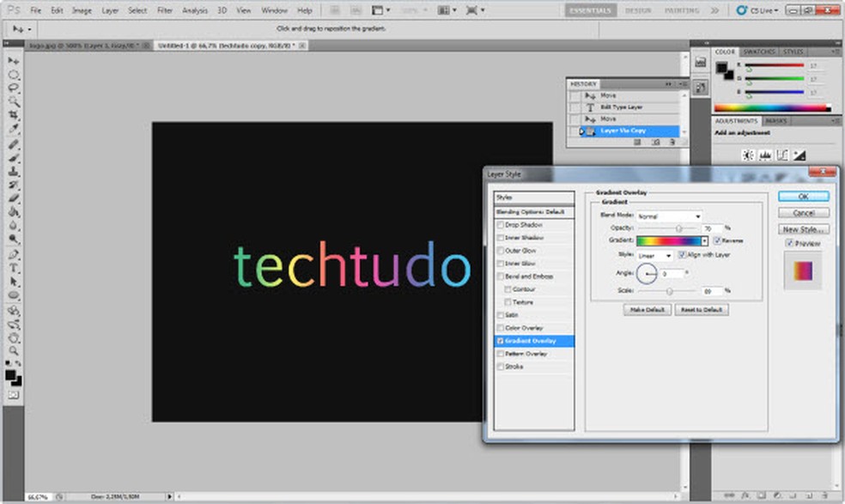The width and height of the screenshot is (845, 504).
Task: Click the Brightness/Contrast adjustment icon
Action: point(747,155)
